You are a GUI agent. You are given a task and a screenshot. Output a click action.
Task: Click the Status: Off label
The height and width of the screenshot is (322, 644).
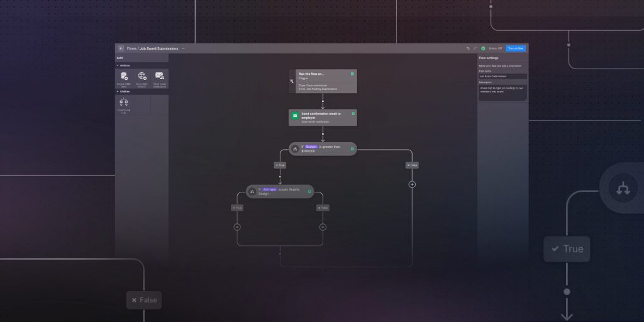(x=496, y=48)
